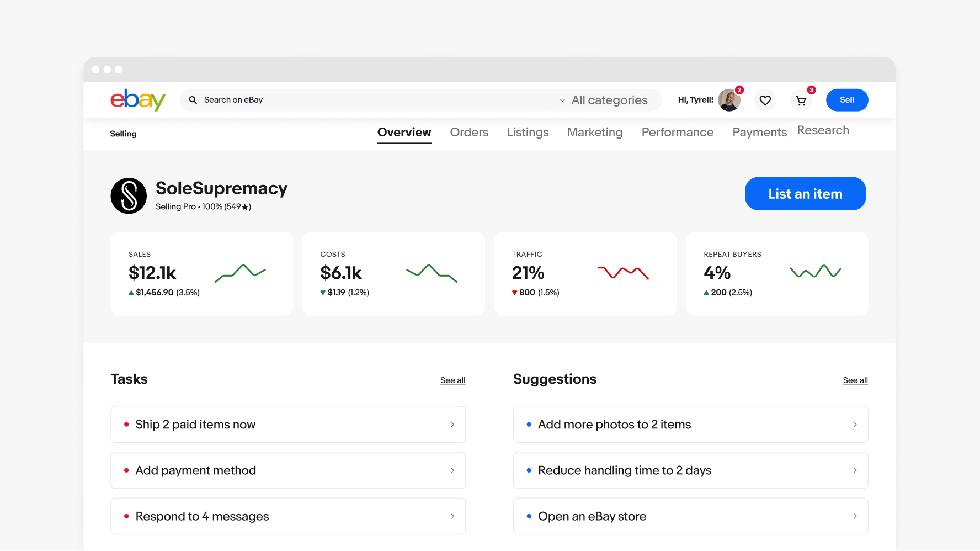This screenshot has height=551, width=980.
Task: Expand the Open an eBay store suggestion
Action: 855,516
